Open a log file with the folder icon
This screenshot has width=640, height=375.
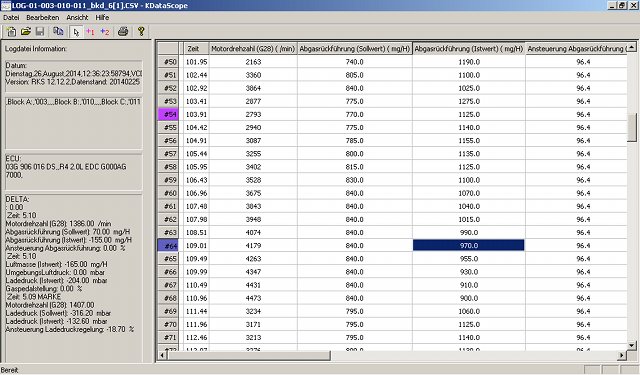click(26, 31)
